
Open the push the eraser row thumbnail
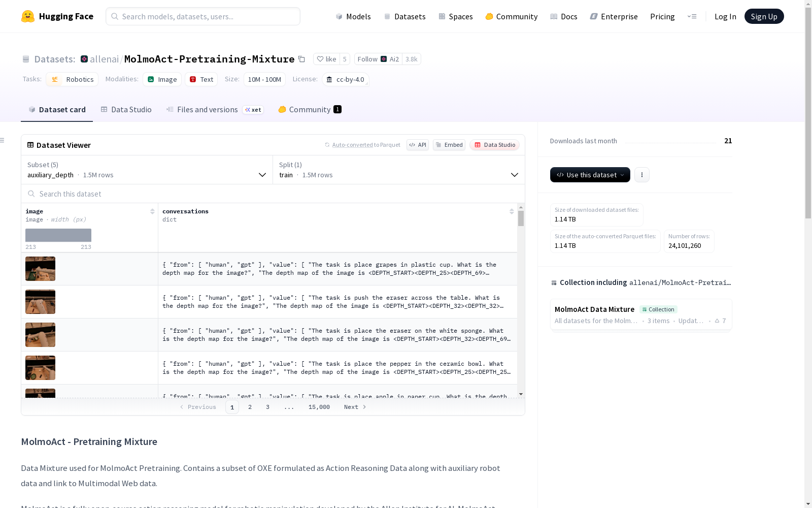(x=41, y=302)
